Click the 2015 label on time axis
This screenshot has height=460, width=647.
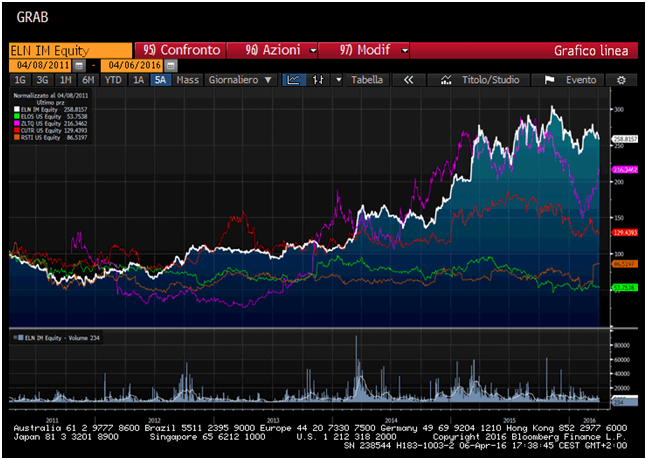(x=510, y=420)
